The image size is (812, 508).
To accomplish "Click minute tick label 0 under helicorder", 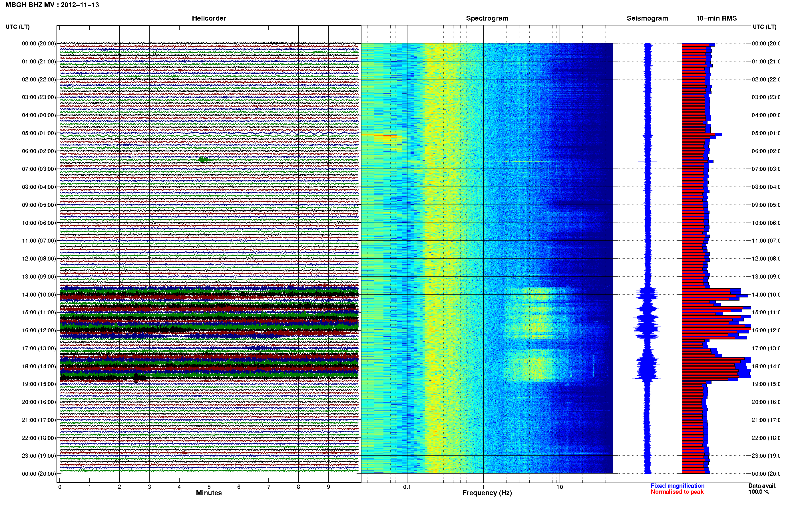I will (x=60, y=487).
